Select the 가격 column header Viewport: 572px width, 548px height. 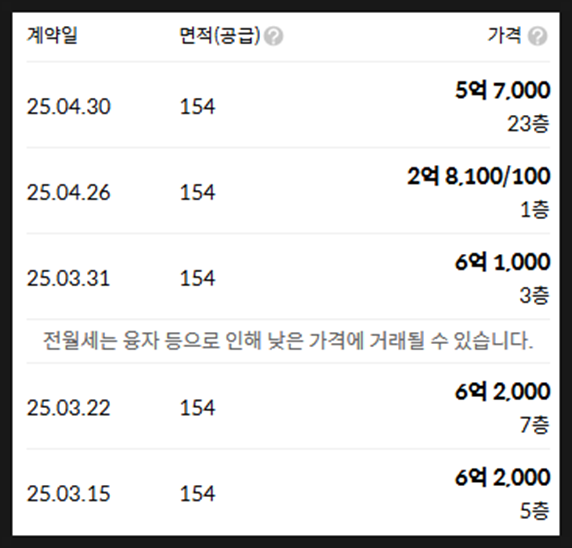[x=505, y=35]
